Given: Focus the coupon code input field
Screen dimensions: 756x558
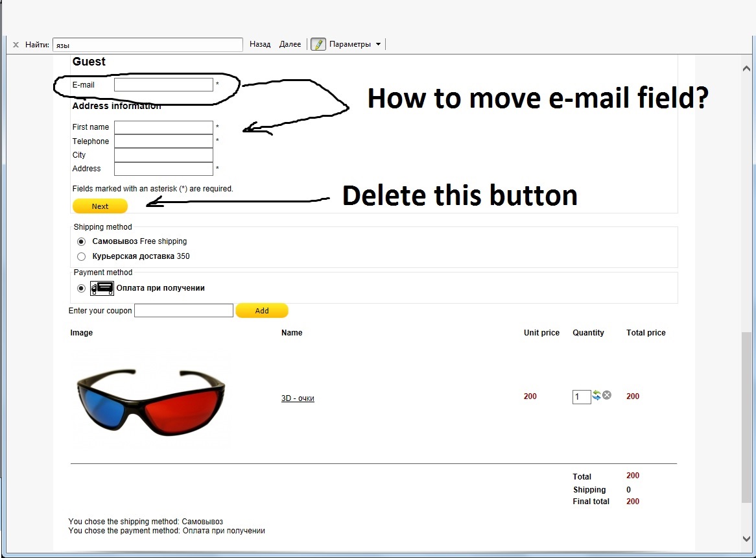Looking at the screenshot, I should [183, 311].
